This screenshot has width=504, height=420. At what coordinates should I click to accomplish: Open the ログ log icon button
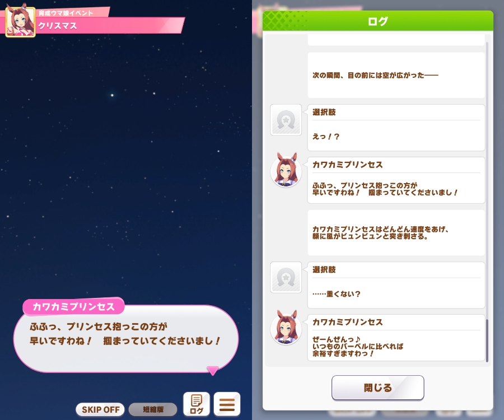197,404
